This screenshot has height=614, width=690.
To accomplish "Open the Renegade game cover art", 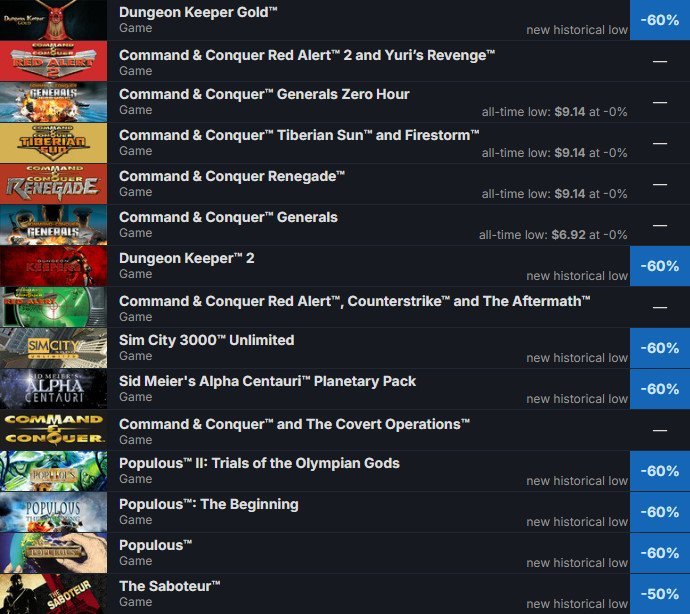I will [53, 184].
